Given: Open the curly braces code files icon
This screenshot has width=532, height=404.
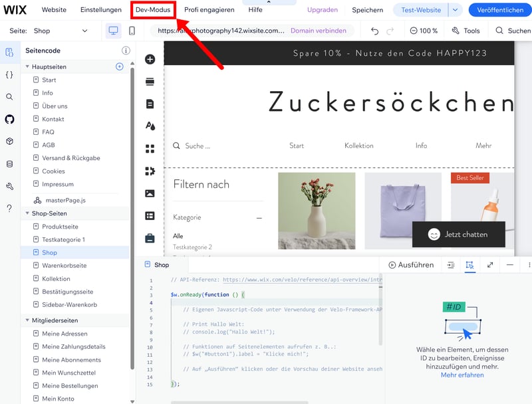Looking at the screenshot, I should (x=9, y=75).
